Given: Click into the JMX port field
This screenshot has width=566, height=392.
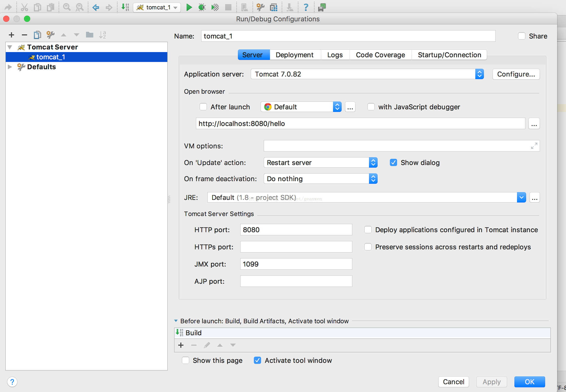Looking at the screenshot, I should (x=296, y=264).
